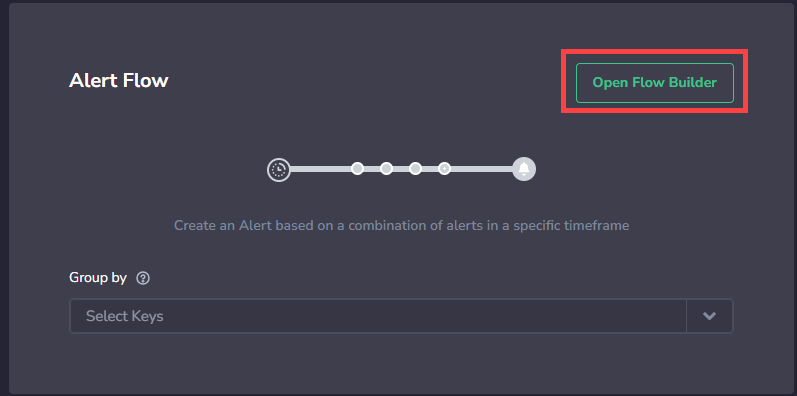Click the flow line between plus node and bell
The height and width of the screenshot is (396, 797).
pos(482,168)
